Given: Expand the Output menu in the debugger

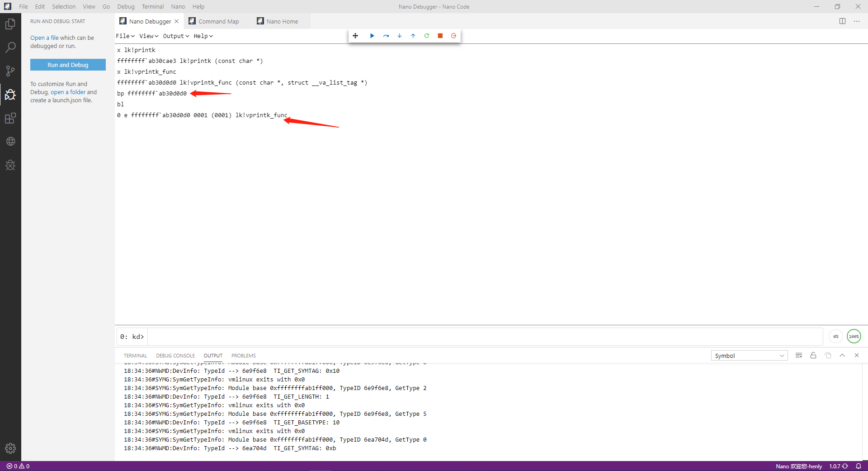Looking at the screenshot, I should click(x=175, y=36).
